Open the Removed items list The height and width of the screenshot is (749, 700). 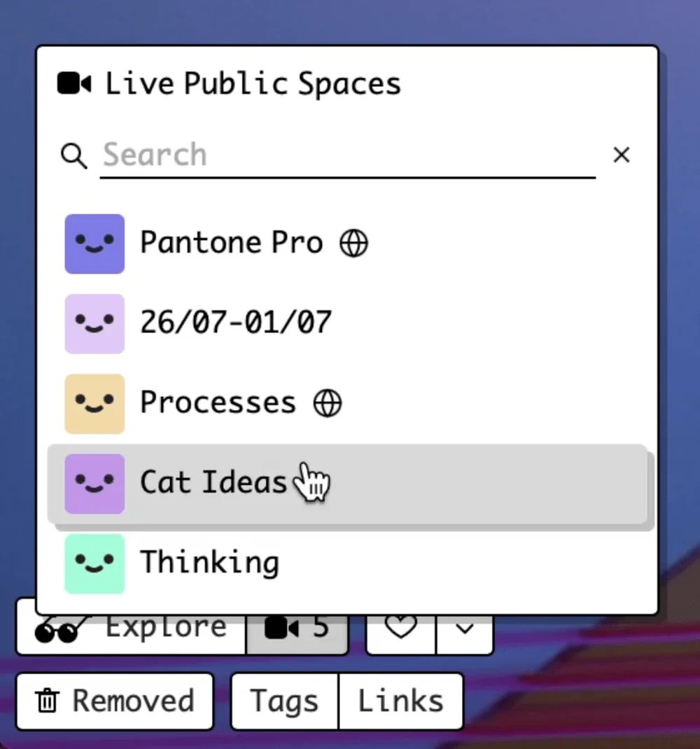(114, 701)
